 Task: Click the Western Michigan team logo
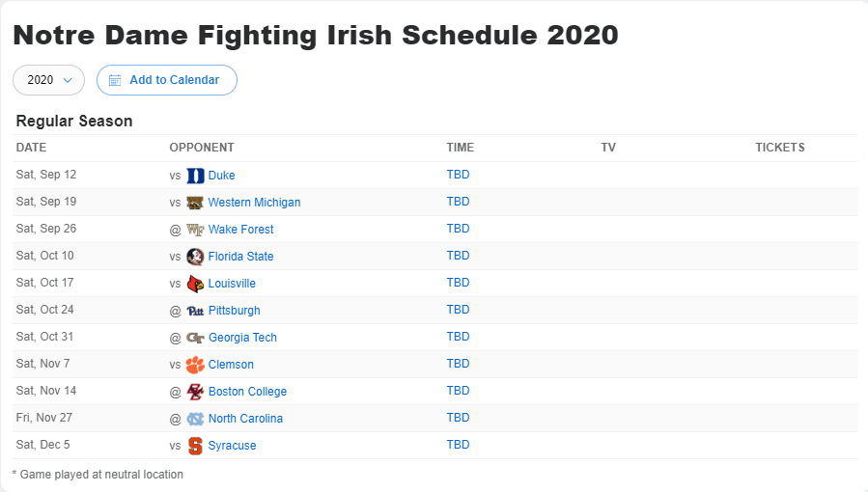[195, 203]
